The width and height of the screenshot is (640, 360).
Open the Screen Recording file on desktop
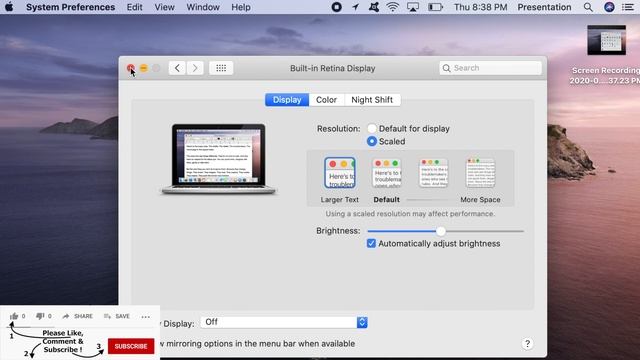click(607, 40)
